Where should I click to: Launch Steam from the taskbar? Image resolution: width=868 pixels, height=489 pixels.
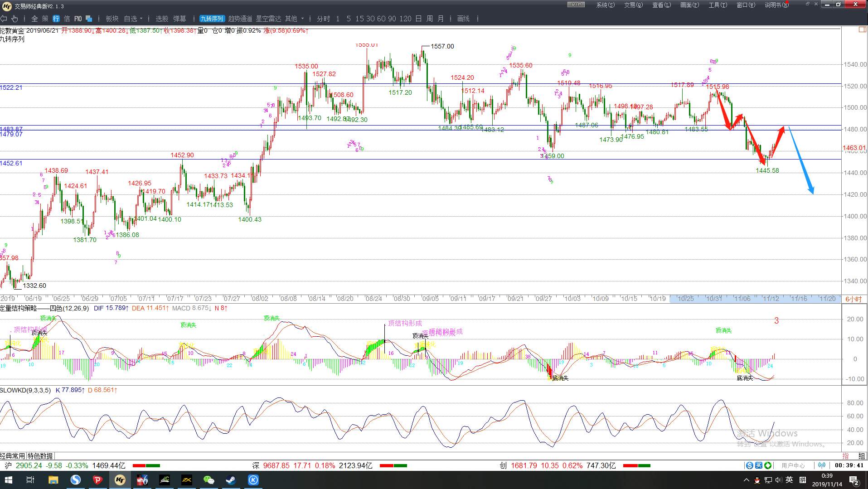pyautogui.click(x=231, y=480)
